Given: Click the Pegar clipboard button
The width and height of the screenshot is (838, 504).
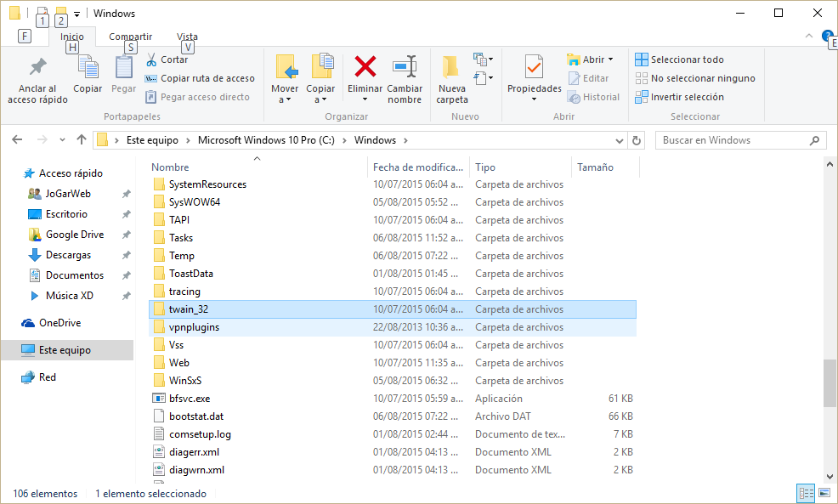Looking at the screenshot, I should click(123, 75).
